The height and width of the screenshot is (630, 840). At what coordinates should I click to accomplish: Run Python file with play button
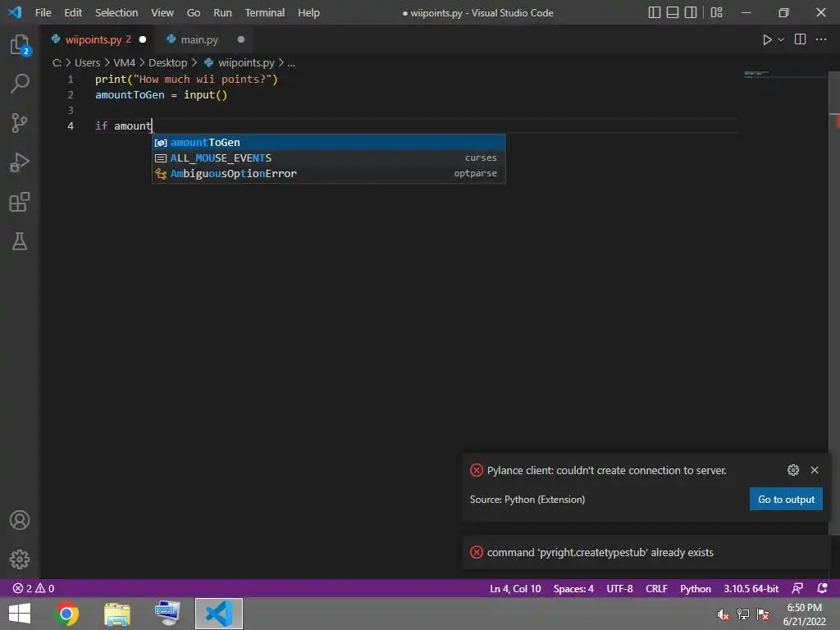[x=767, y=39]
